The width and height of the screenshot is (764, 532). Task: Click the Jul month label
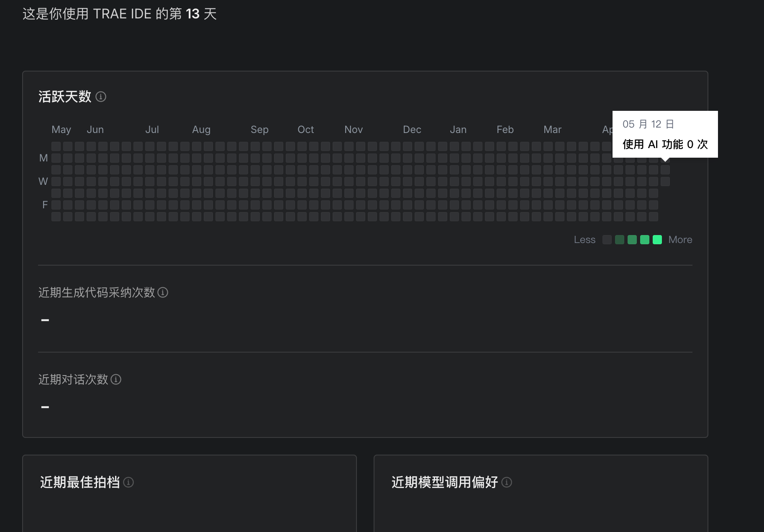click(x=152, y=130)
